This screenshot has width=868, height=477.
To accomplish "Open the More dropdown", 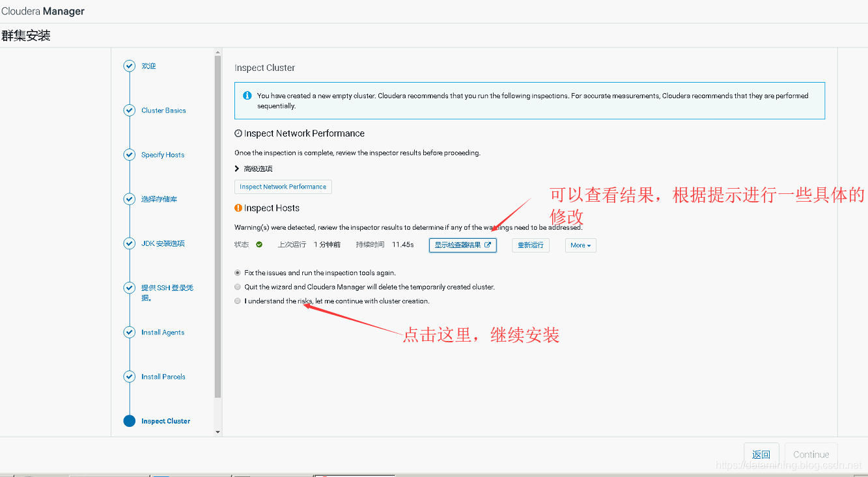I will point(580,245).
